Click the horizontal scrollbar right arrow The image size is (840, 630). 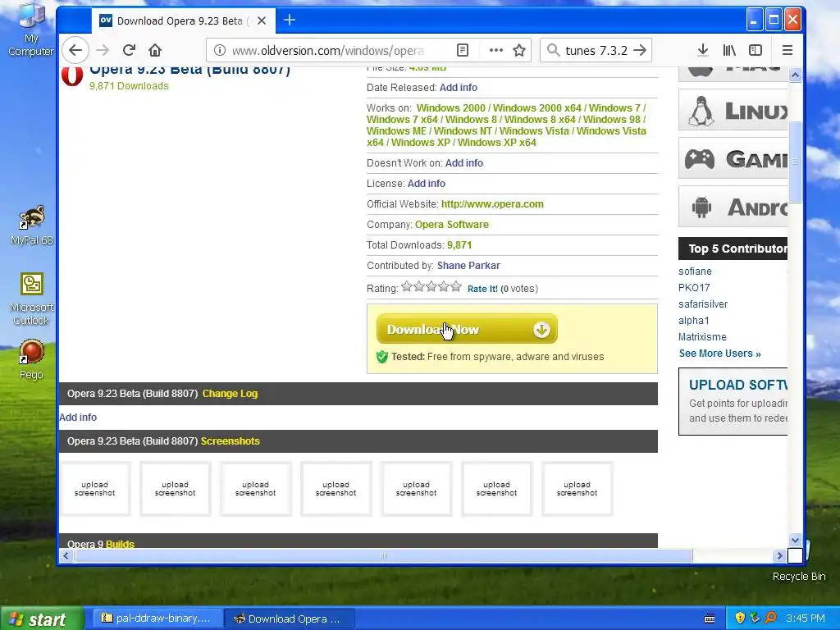point(780,555)
